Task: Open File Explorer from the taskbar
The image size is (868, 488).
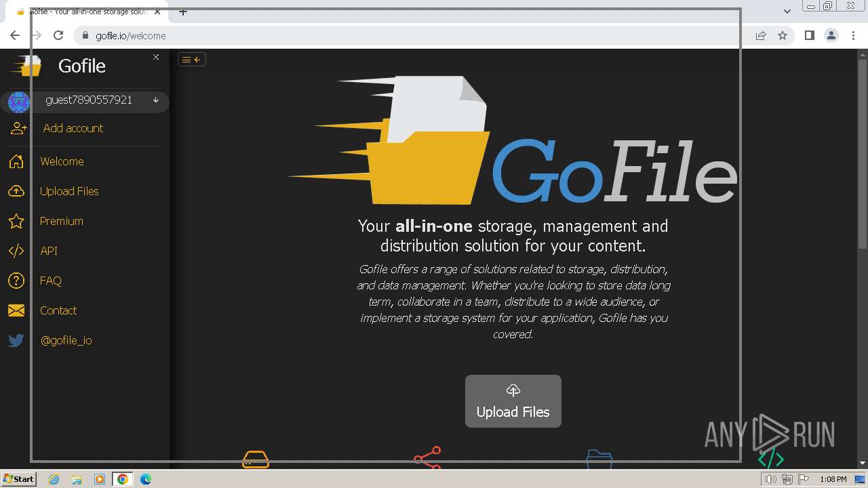Action: 77,479
